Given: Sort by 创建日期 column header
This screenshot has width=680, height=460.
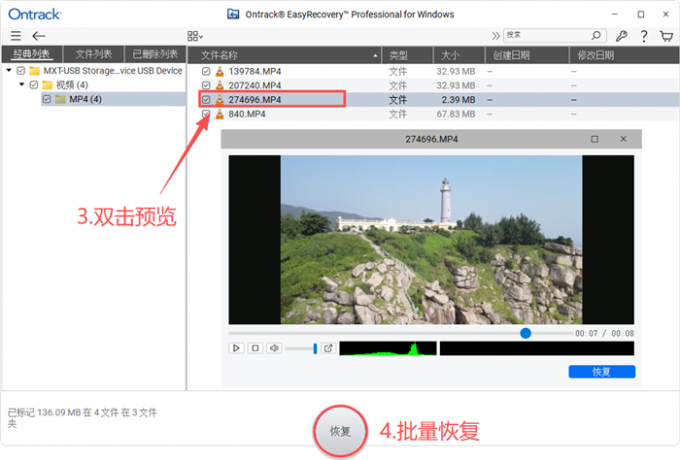Looking at the screenshot, I should tap(527, 55).
